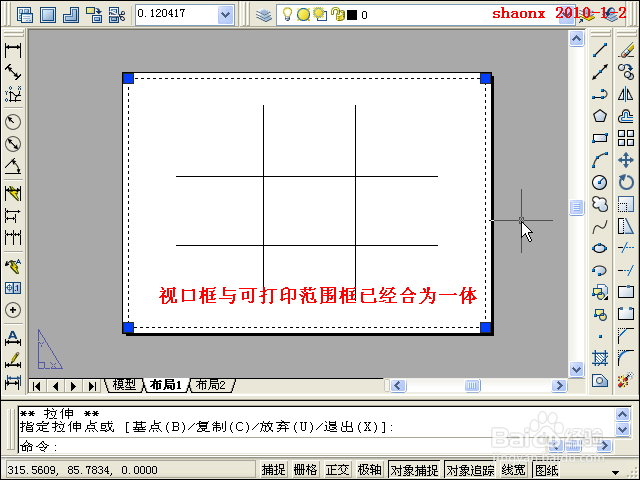Switch to the 布局2 tab
640x480 pixels.
[x=210, y=385]
